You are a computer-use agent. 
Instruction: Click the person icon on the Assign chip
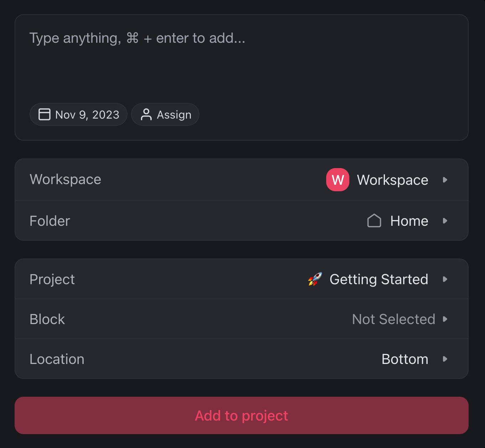pyautogui.click(x=146, y=114)
